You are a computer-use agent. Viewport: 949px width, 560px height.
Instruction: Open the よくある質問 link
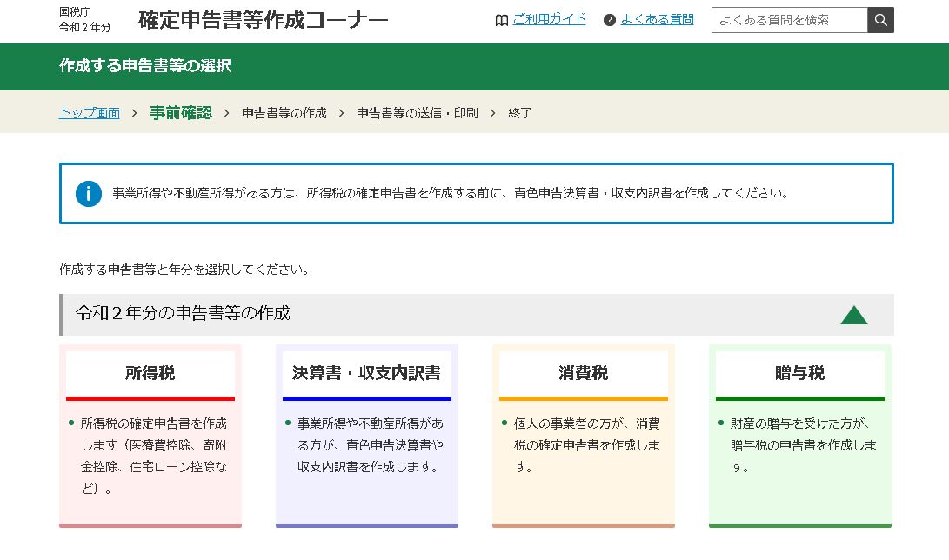pyautogui.click(x=657, y=19)
